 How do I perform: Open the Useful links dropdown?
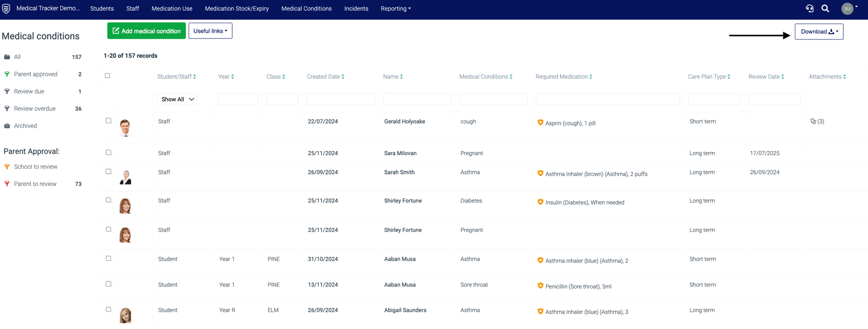pos(210,31)
